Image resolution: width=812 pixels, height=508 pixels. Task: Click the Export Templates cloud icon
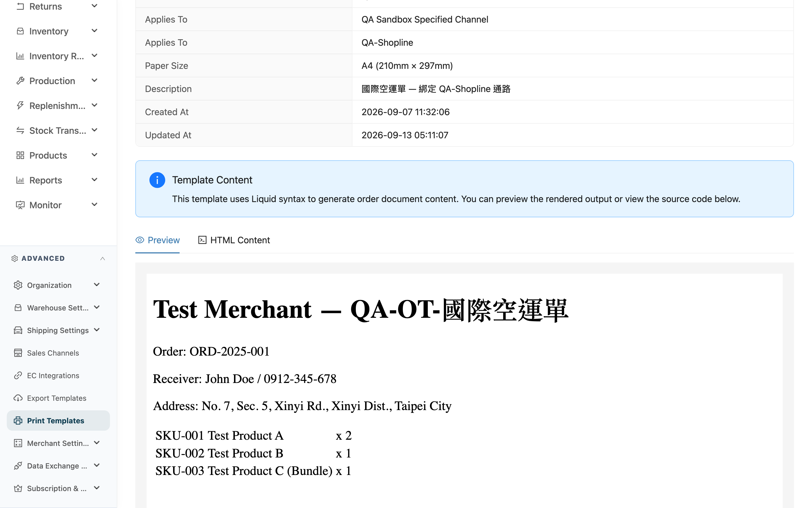point(18,398)
